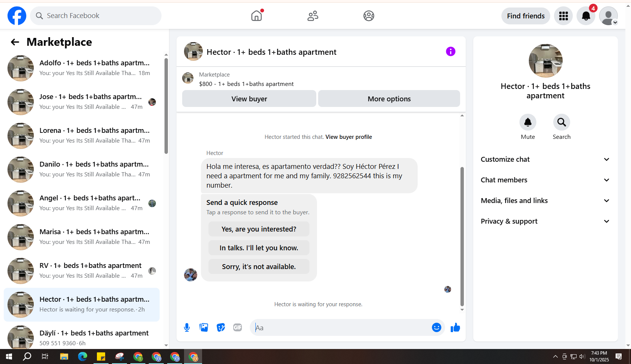
Task: Click Hector's avatar beside quick responses
Action: pyautogui.click(x=190, y=275)
